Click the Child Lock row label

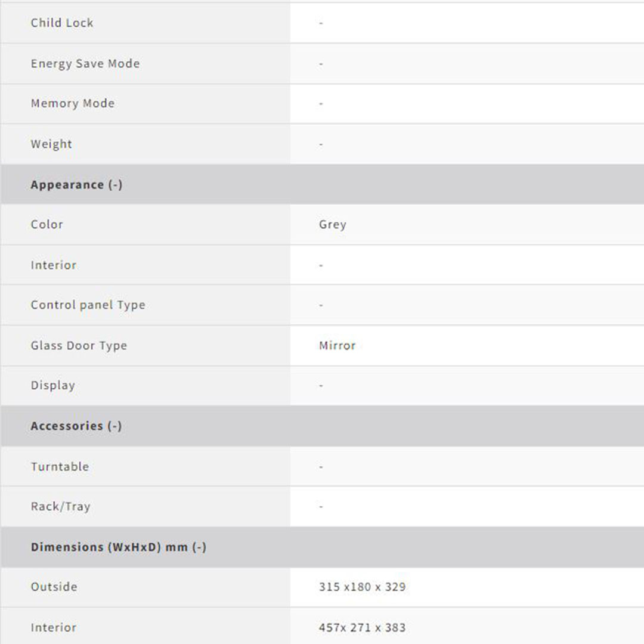tap(62, 23)
